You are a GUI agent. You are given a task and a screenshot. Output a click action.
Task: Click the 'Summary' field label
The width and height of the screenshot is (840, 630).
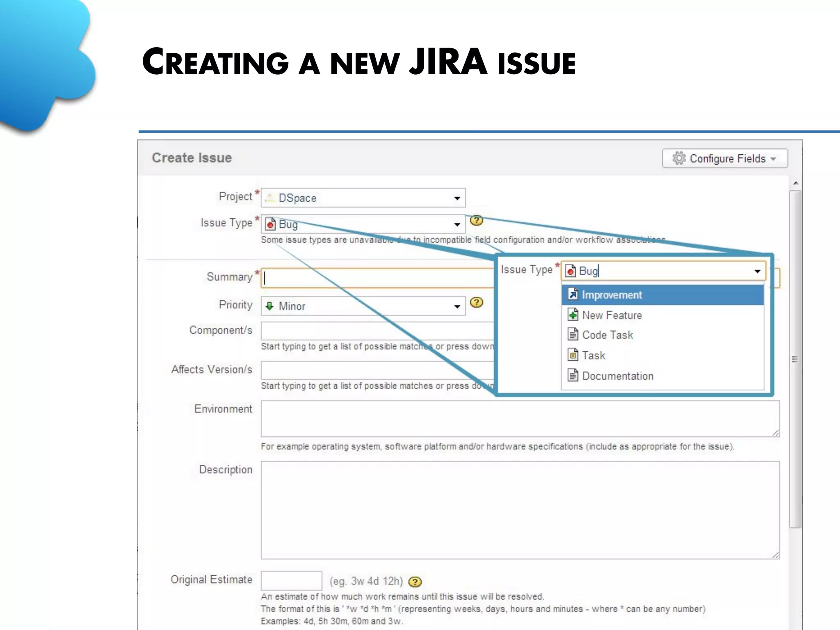coord(230,277)
